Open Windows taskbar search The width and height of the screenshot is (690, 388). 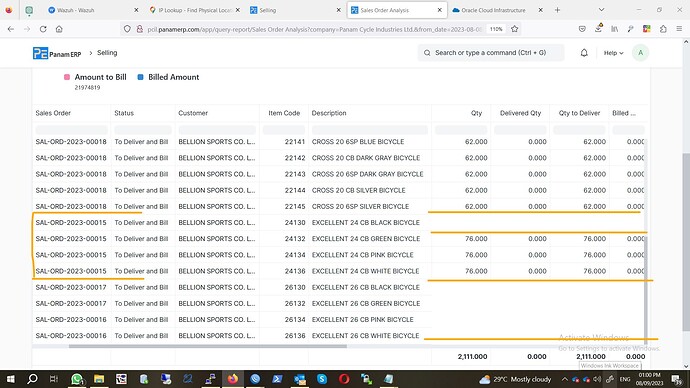tap(32, 379)
